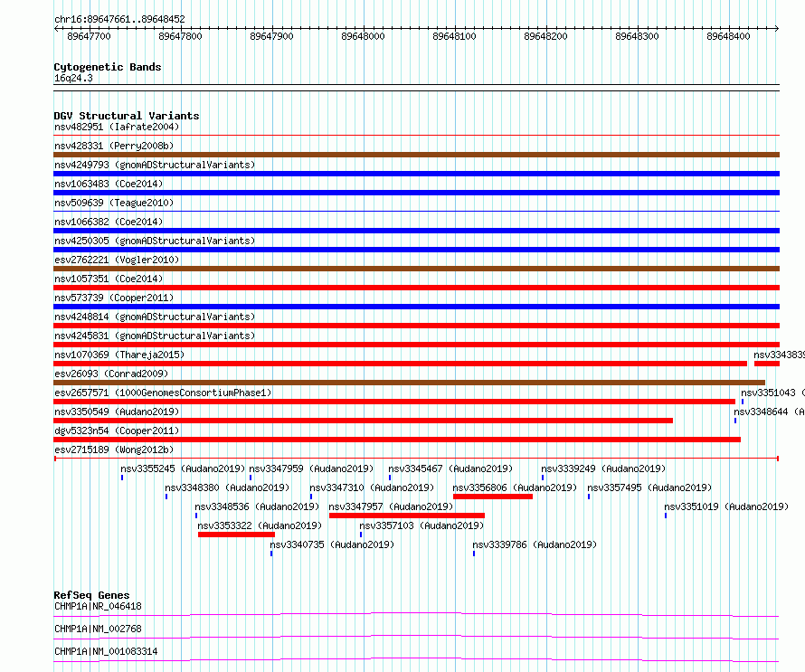
Task: Click the nsv3350549 red variant bar
Action: click(363, 421)
